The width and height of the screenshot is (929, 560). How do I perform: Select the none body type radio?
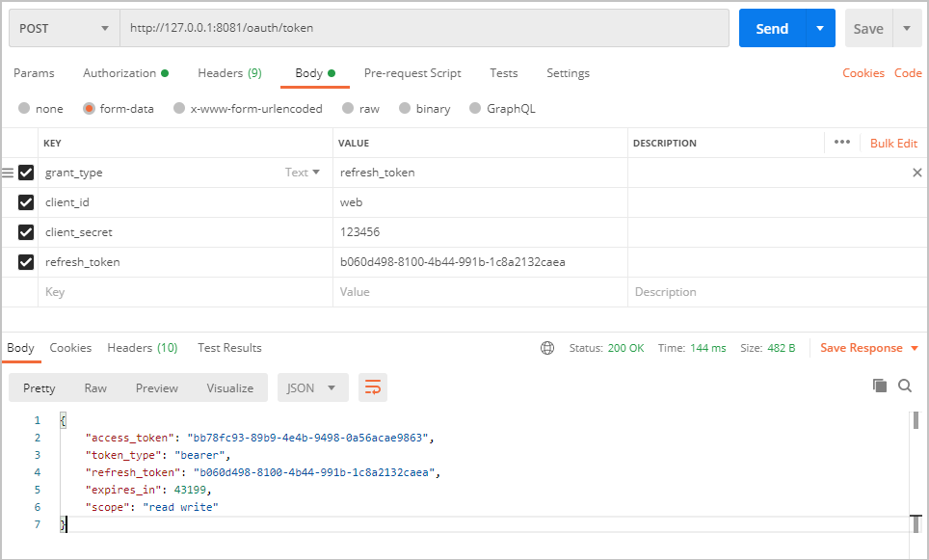click(24, 108)
